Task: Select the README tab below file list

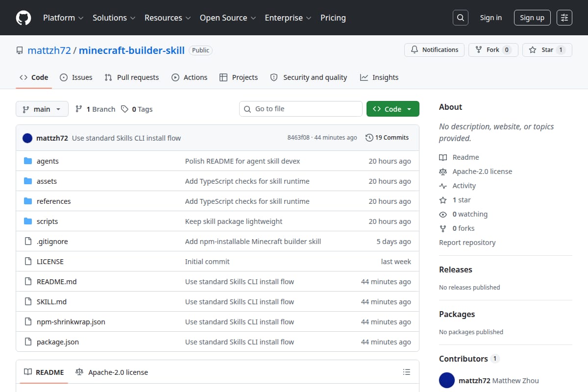Action: click(44, 372)
